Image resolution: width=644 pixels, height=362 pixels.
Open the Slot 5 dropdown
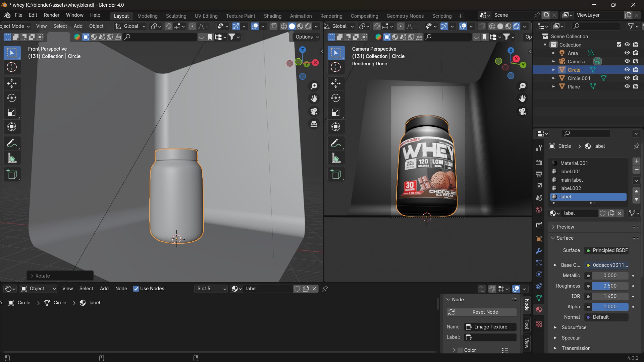[211, 289]
